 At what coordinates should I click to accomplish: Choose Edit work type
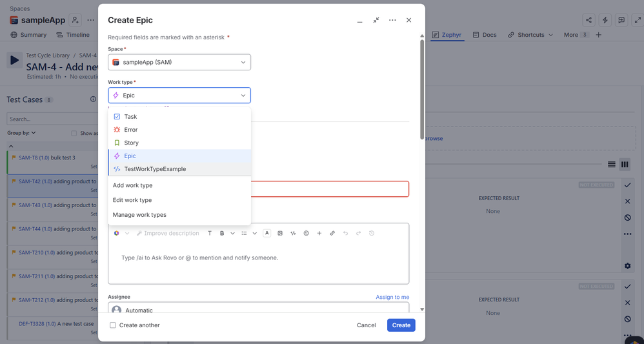(x=179, y=200)
